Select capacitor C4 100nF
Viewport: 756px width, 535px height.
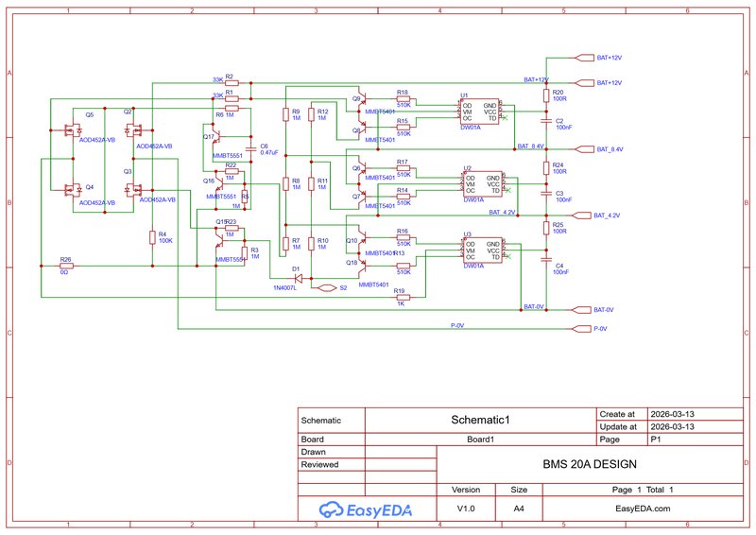point(546,260)
